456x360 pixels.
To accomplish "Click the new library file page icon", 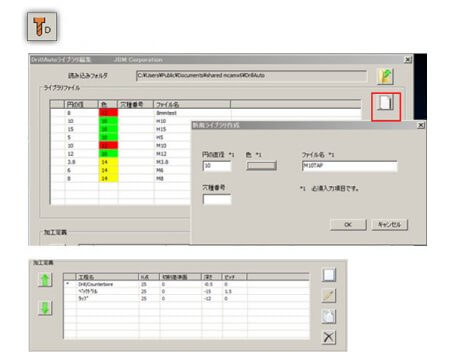I will tap(386, 103).
